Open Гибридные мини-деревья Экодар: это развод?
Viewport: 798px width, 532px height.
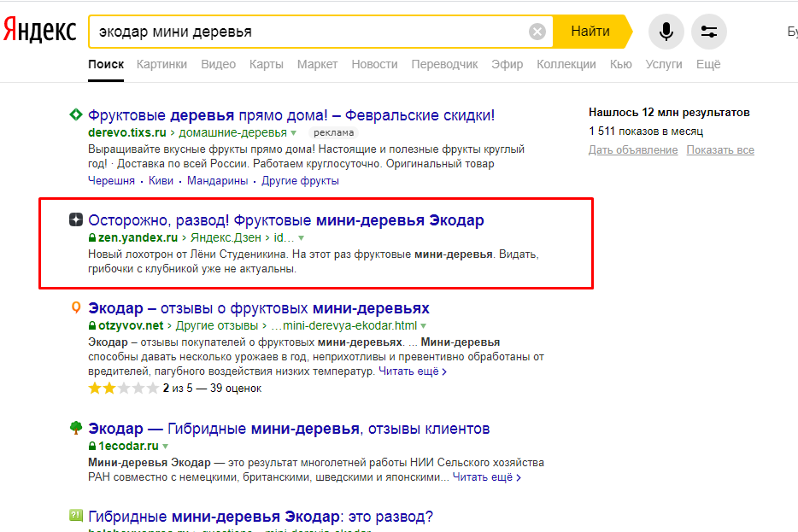261,517
